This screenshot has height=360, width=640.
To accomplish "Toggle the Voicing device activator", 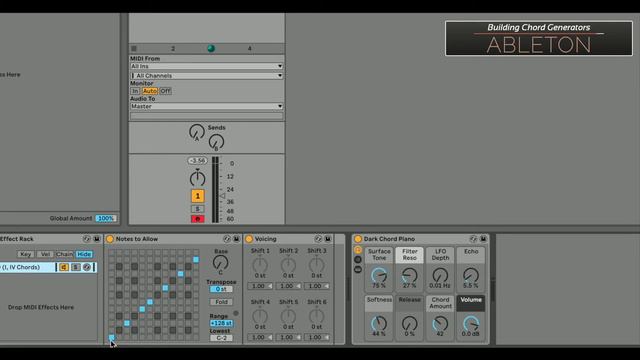I will [249, 239].
